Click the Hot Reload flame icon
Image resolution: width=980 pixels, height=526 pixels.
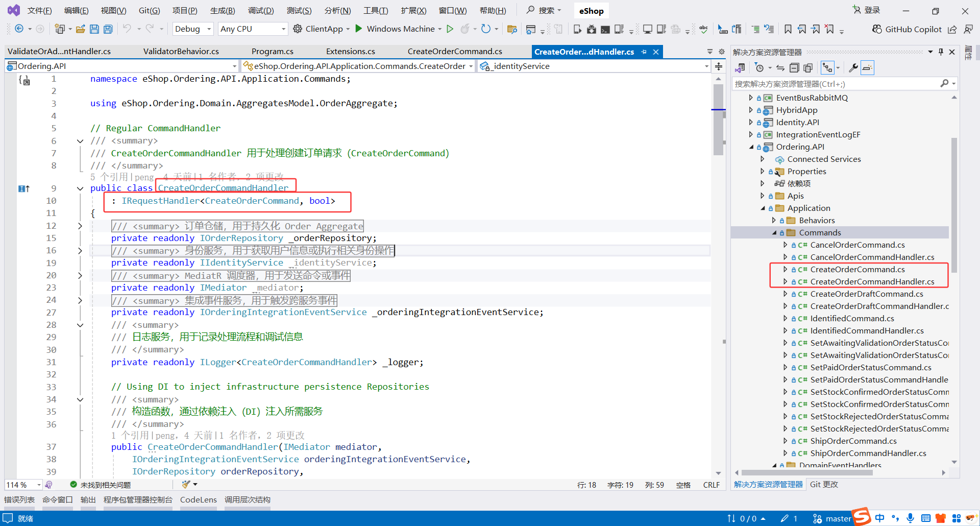tap(464, 29)
